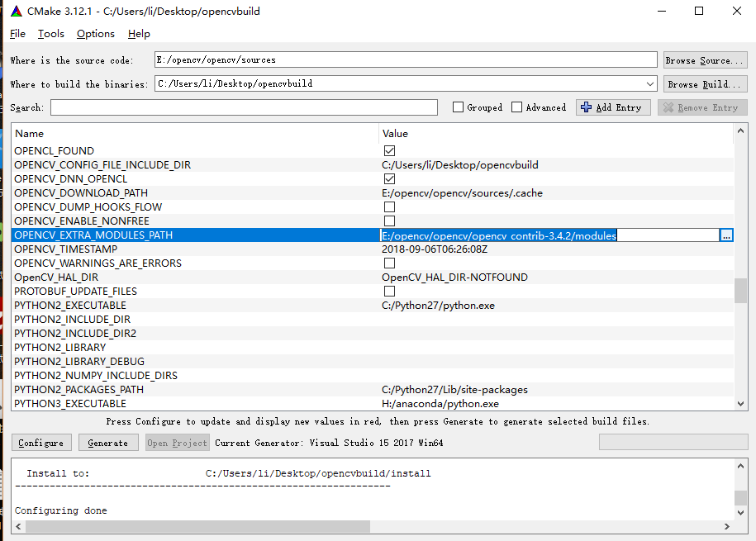Open the Options menu
Viewport: 756px width, 541px height.
[x=96, y=34]
